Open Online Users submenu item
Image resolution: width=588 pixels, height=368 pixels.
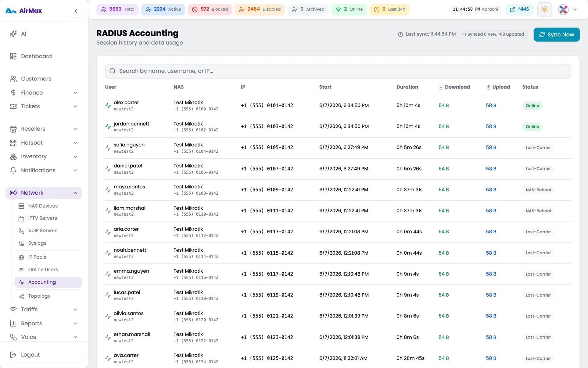tap(48, 270)
